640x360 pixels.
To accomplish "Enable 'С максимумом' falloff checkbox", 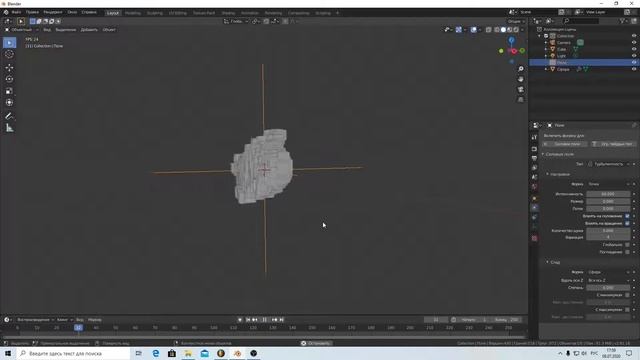I will tap(627, 309).
